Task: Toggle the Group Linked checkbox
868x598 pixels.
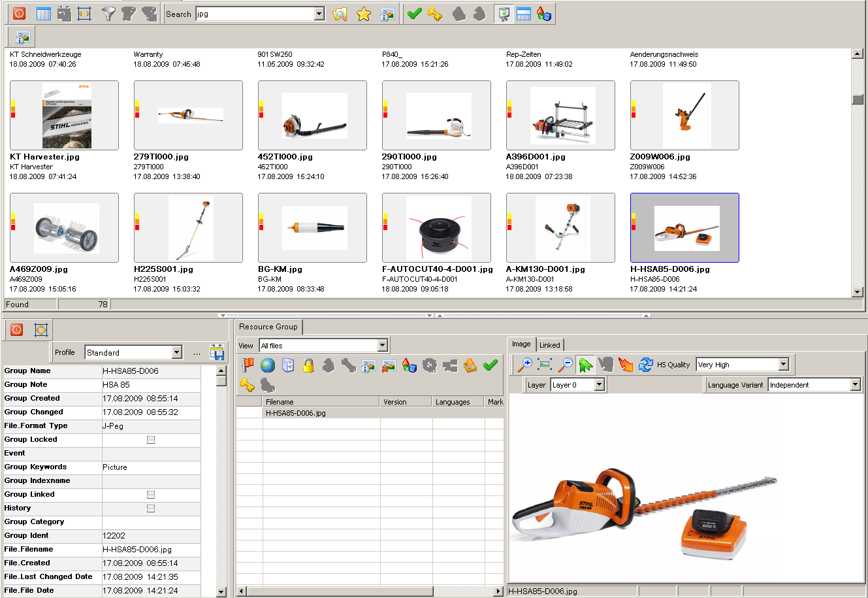Action: [151, 495]
